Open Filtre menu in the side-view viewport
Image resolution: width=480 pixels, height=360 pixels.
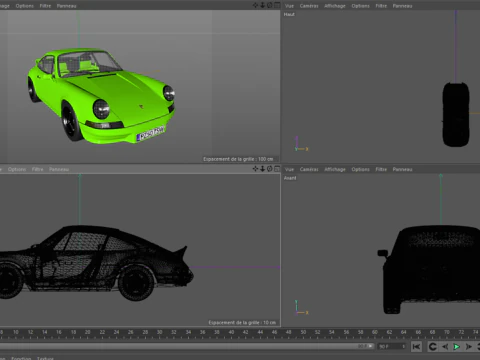37,169
